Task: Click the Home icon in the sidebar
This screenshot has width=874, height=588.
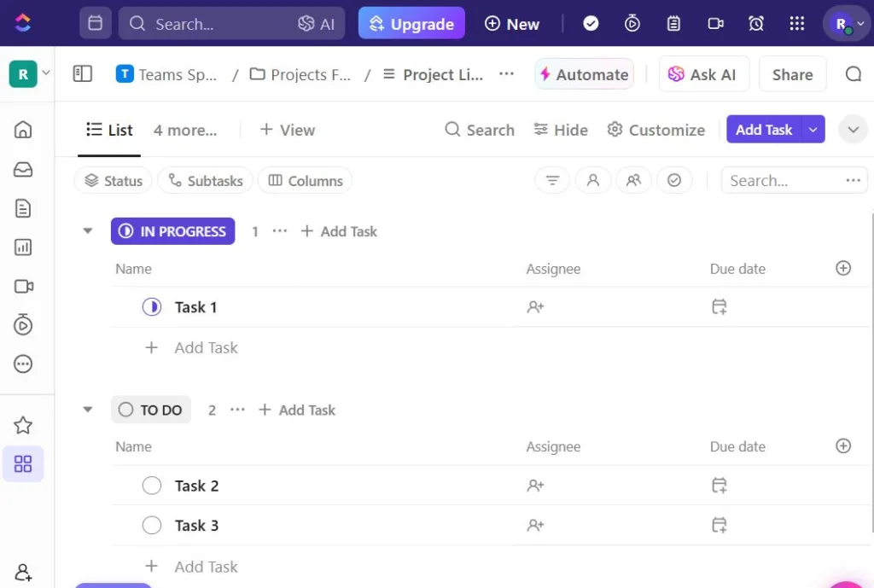Action: tap(23, 130)
